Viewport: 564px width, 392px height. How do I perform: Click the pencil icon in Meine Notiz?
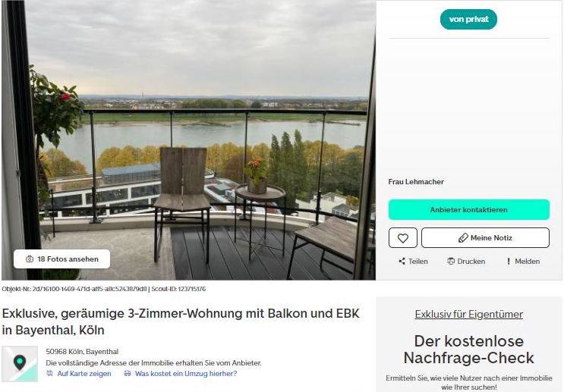coord(463,238)
